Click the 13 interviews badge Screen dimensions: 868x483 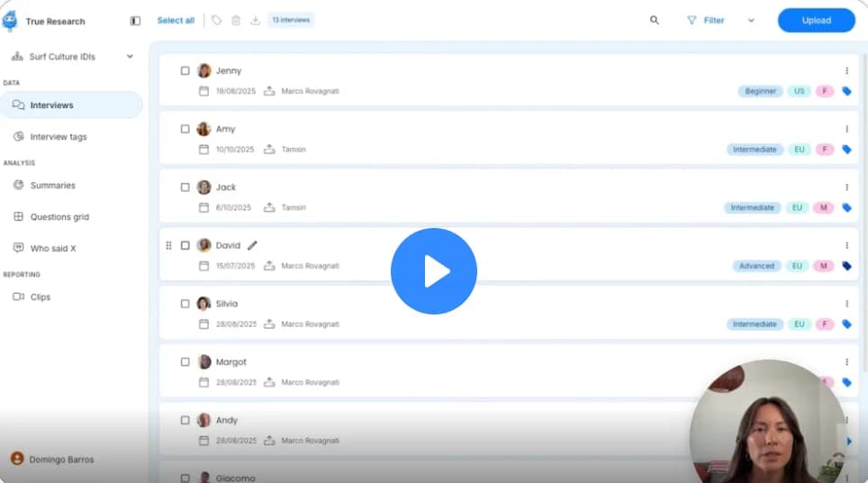291,20
